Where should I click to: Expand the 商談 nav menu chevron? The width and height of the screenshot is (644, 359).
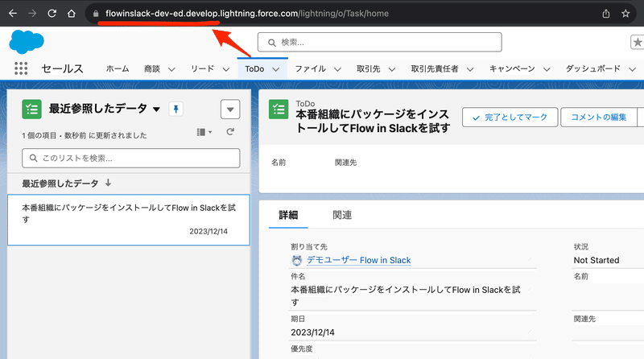tap(171, 69)
